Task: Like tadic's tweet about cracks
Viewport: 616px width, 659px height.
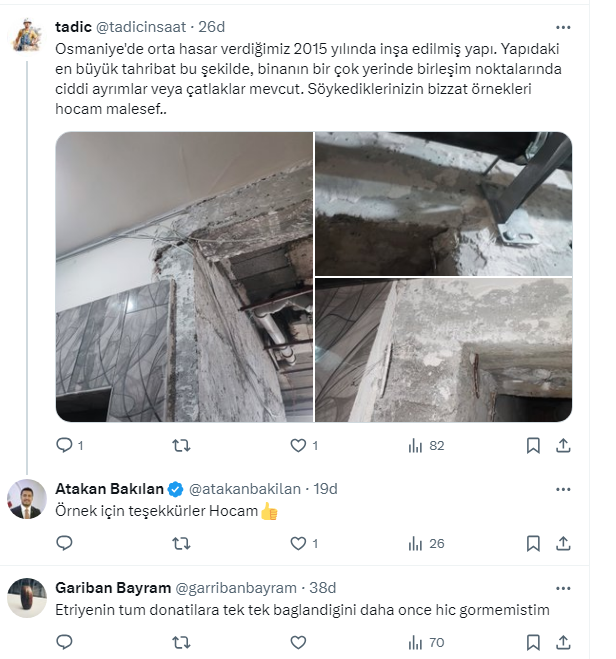Action: pos(298,445)
